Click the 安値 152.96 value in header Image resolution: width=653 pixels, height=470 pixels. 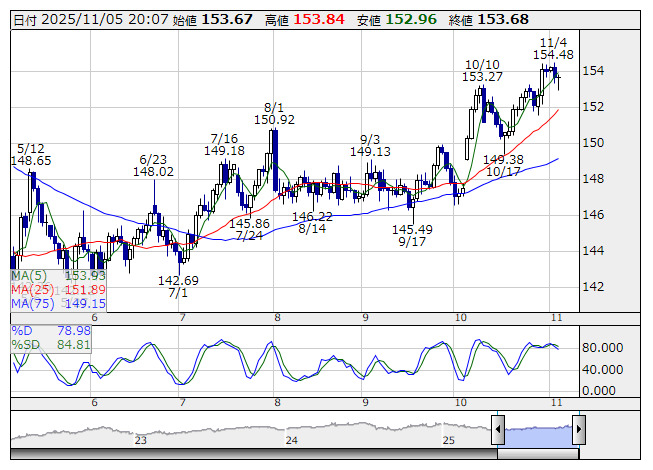(411, 19)
